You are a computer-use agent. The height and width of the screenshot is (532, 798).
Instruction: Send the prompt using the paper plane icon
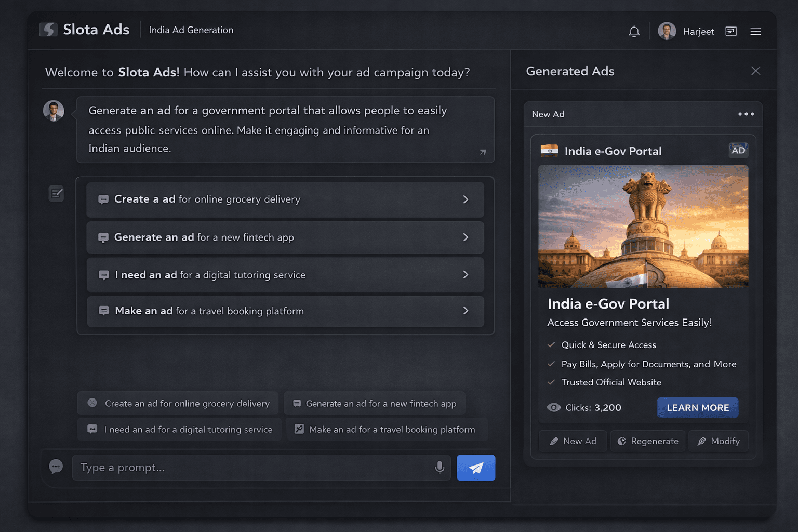475,468
